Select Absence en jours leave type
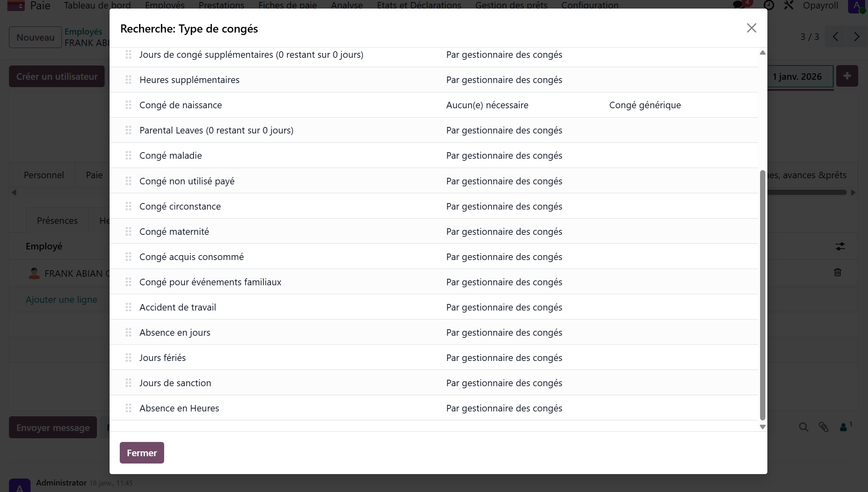 pyautogui.click(x=175, y=332)
